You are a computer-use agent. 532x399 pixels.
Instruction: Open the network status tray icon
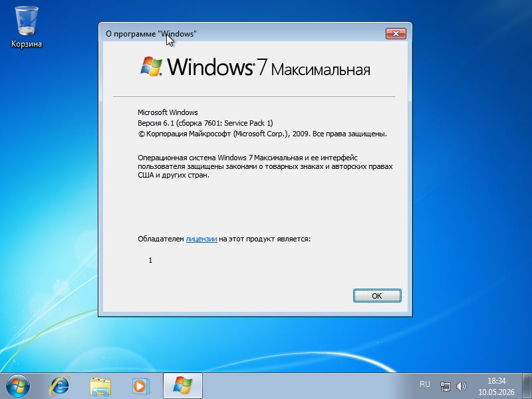tap(445, 386)
